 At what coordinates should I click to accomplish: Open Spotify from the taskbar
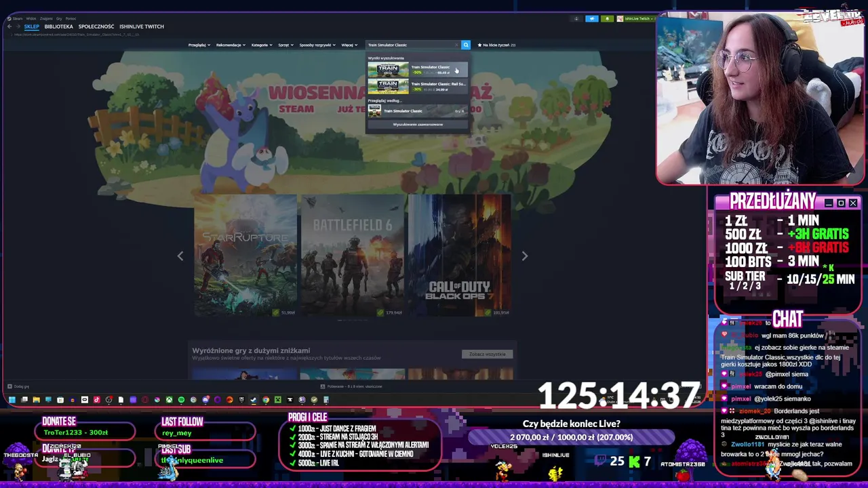point(181,400)
